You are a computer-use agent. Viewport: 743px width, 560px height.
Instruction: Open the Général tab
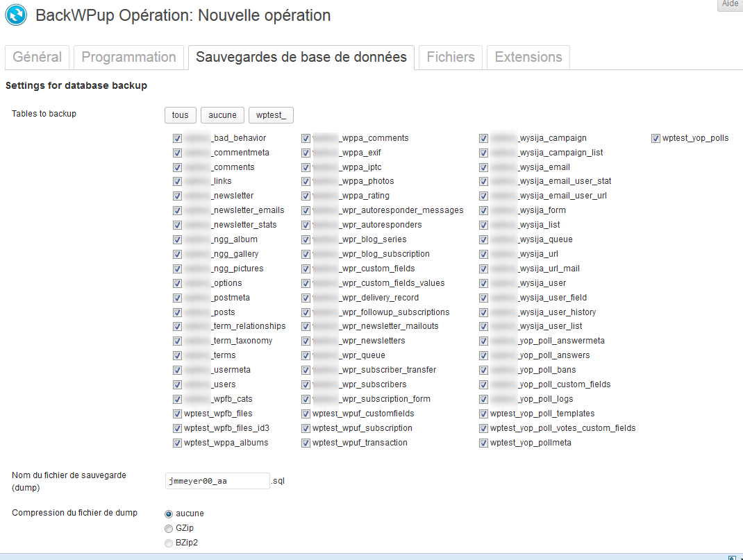(x=37, y=58)
